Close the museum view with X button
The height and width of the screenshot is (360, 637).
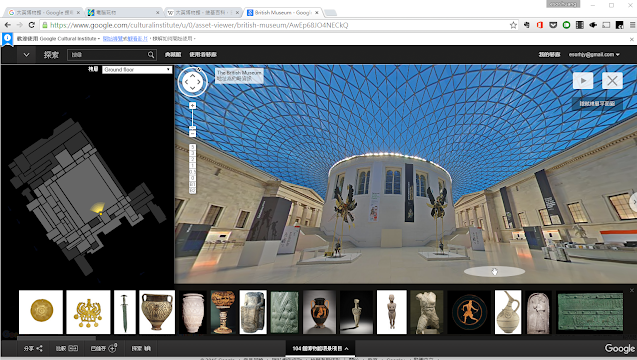(x=612, y=80)
